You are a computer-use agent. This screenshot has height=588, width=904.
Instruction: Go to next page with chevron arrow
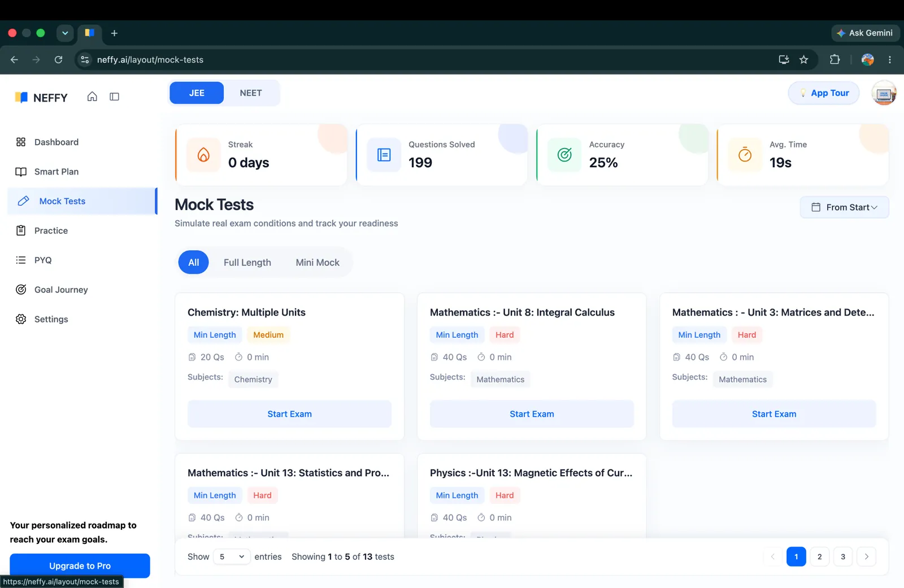pos(867,557)
